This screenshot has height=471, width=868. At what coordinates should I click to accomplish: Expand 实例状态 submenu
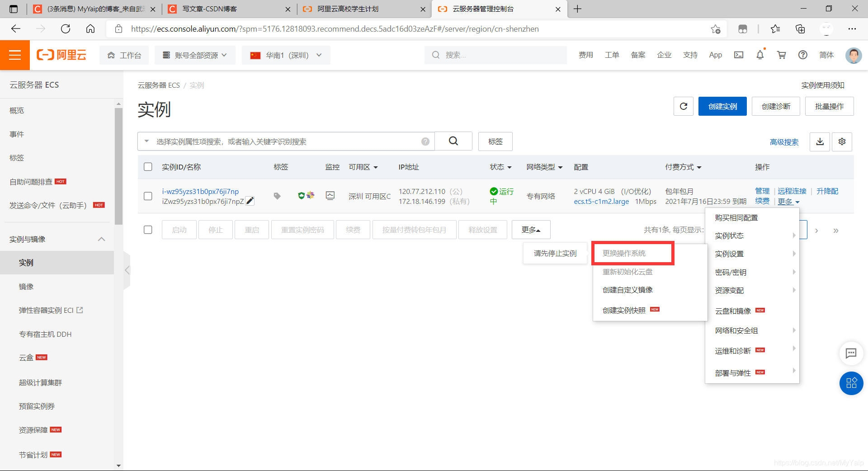(x=752, y=235)
